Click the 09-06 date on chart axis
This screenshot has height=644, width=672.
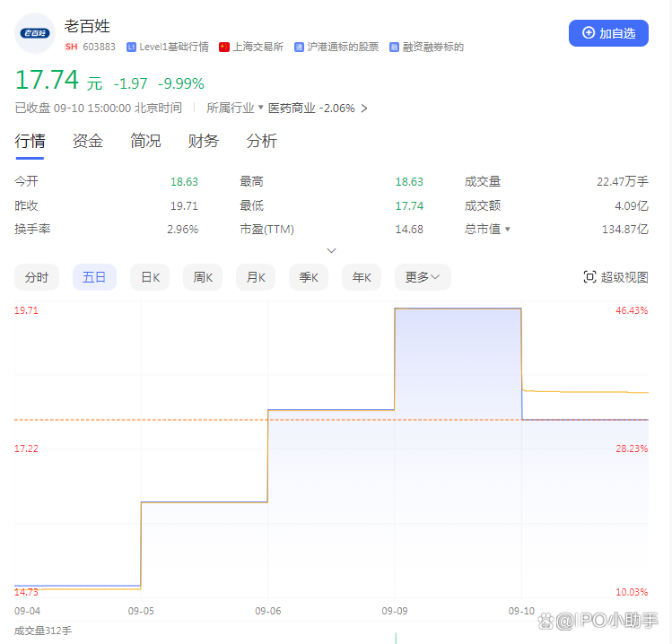click(x=268, y=611)
